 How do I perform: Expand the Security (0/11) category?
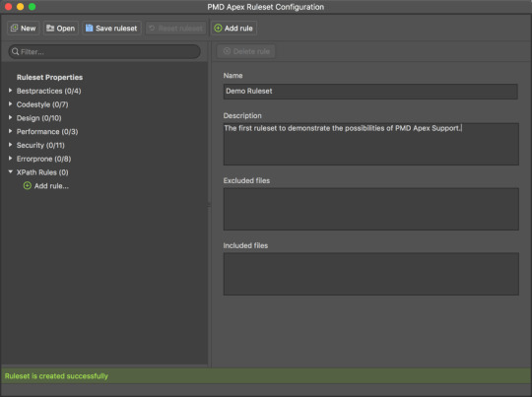(x=10, y=145)
